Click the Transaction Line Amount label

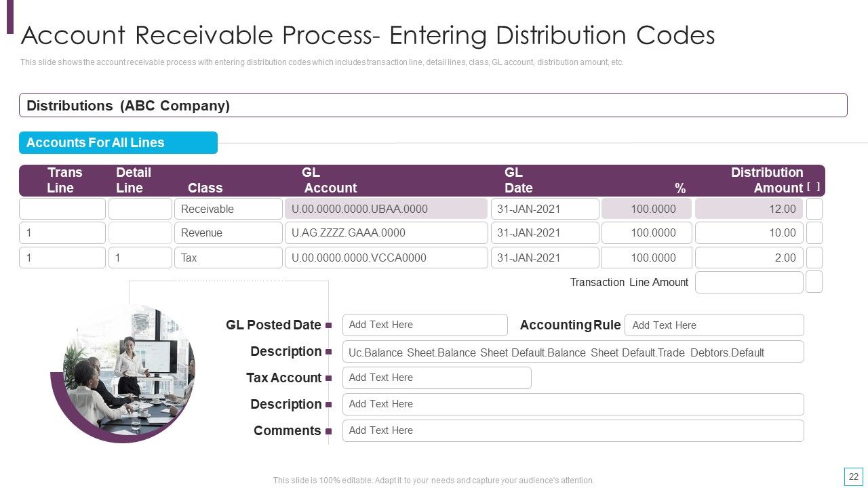[629, 282]
